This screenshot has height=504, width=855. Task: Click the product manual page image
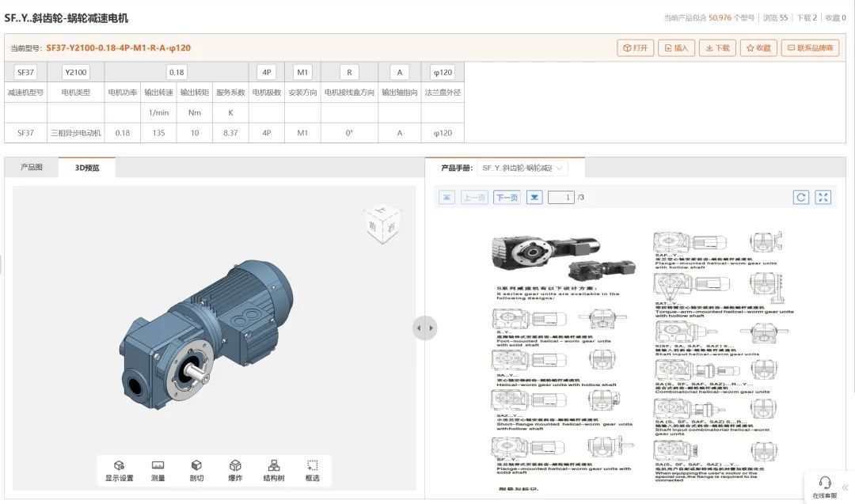tap(642, 360)
